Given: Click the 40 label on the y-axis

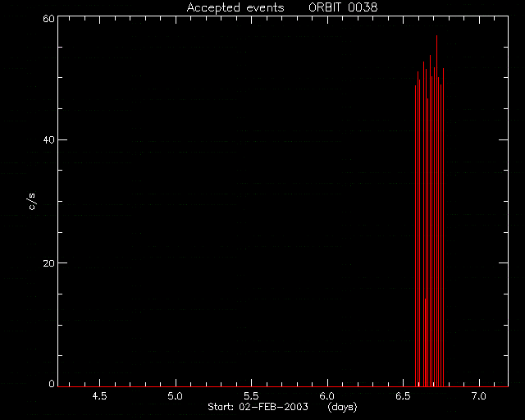Looking at the screenshot, I should (x=48, y=140).
